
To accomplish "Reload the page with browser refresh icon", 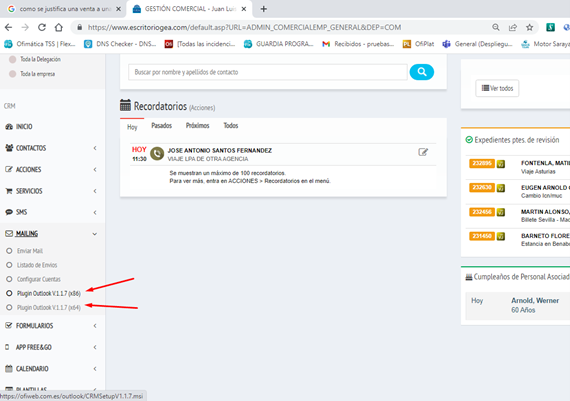I will pyautogui.click(x=42, y=27).
